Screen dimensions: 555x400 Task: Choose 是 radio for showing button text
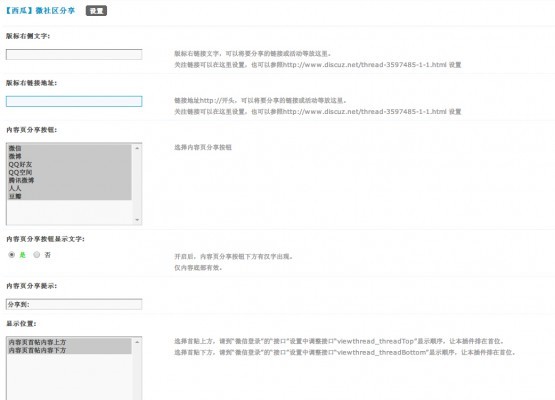[x=12, y=255]
